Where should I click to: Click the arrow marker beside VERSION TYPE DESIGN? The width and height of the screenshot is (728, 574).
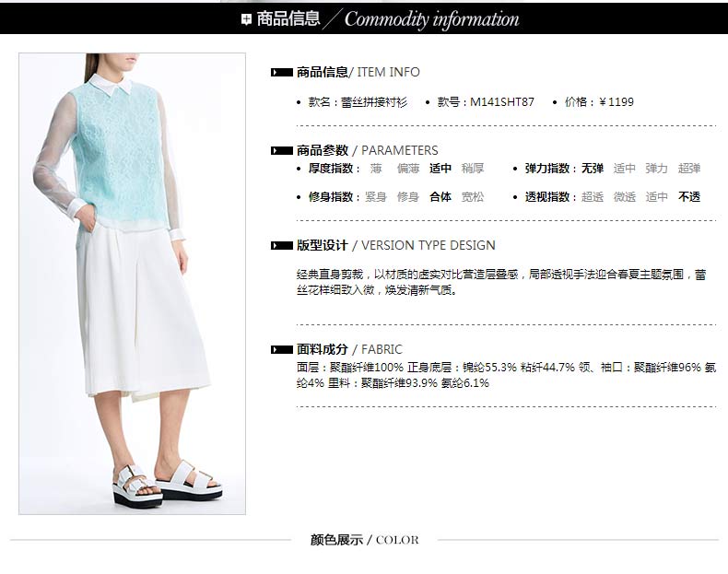tap(281, 245)
